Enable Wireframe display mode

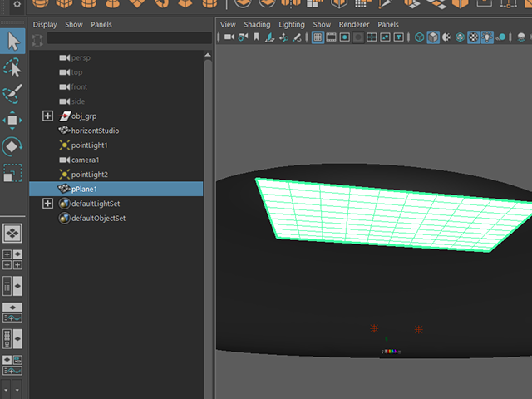[x=419, y=37]
